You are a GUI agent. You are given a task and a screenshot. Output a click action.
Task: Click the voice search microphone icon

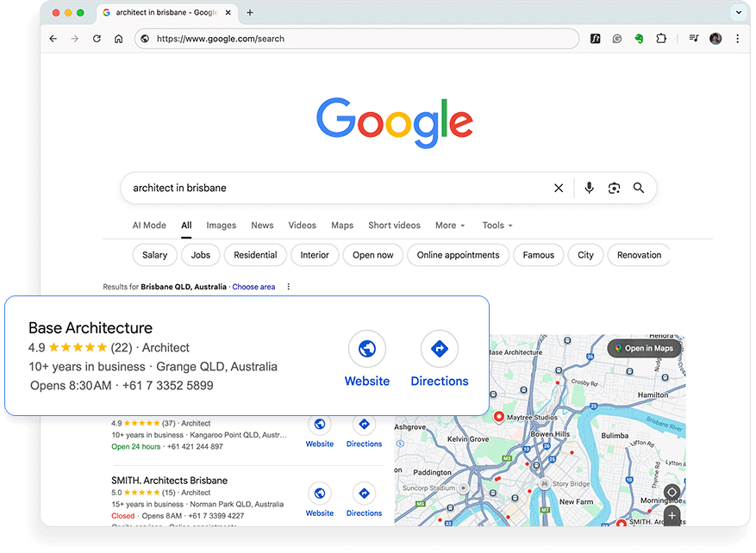589,188
